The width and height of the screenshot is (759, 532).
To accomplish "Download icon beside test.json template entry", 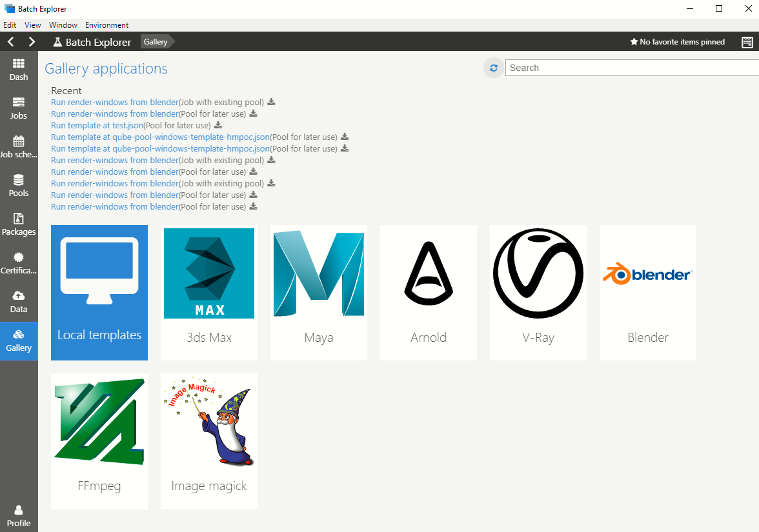I will pos(218,125).
